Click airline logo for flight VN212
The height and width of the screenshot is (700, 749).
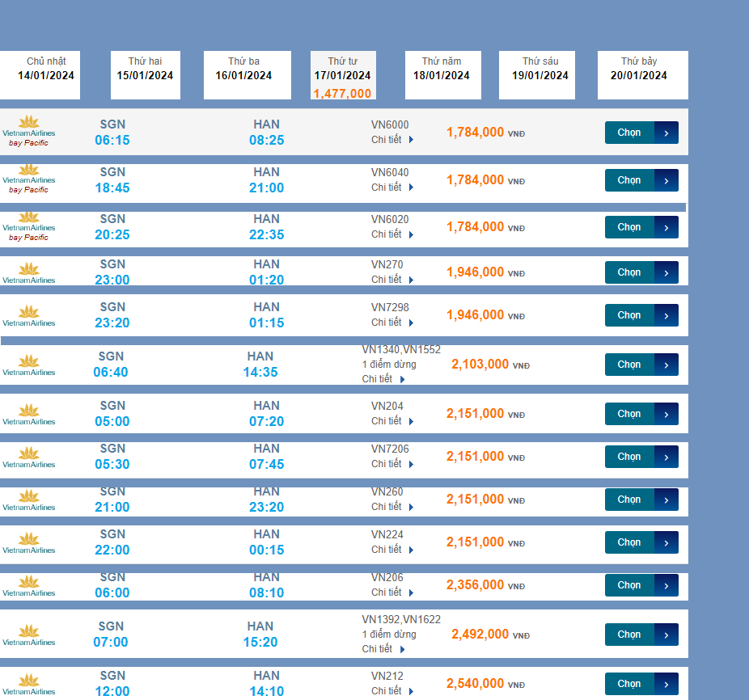[x=28, y=684]
